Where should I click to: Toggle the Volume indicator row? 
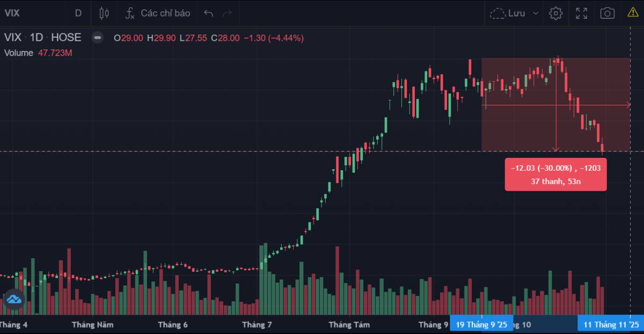[18, 53]
